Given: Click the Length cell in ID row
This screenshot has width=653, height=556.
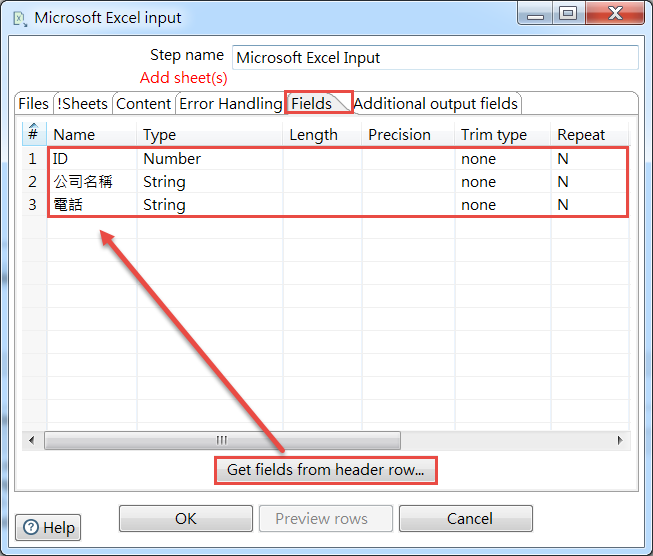Looking at the screenshot, I should (322, 159).
